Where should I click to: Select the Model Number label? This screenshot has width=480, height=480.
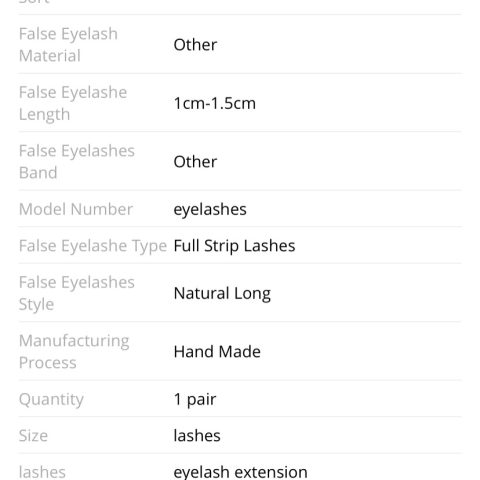pyautogui.click(x=76, y=209)
